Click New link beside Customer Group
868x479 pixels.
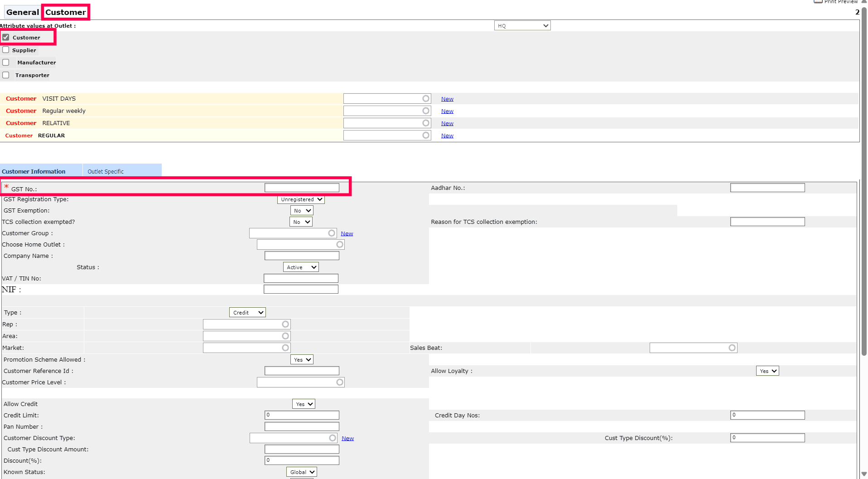point(347,233)
